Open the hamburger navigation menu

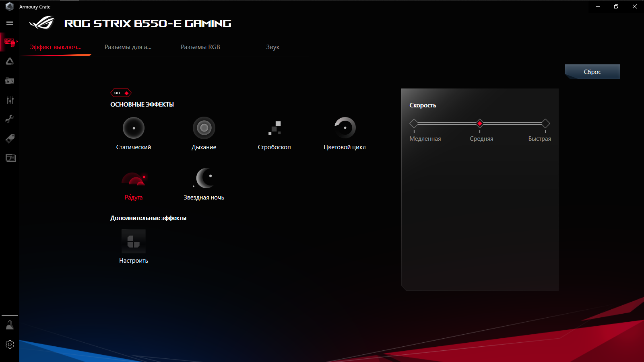pyautogui.click(x=10, y=23)
